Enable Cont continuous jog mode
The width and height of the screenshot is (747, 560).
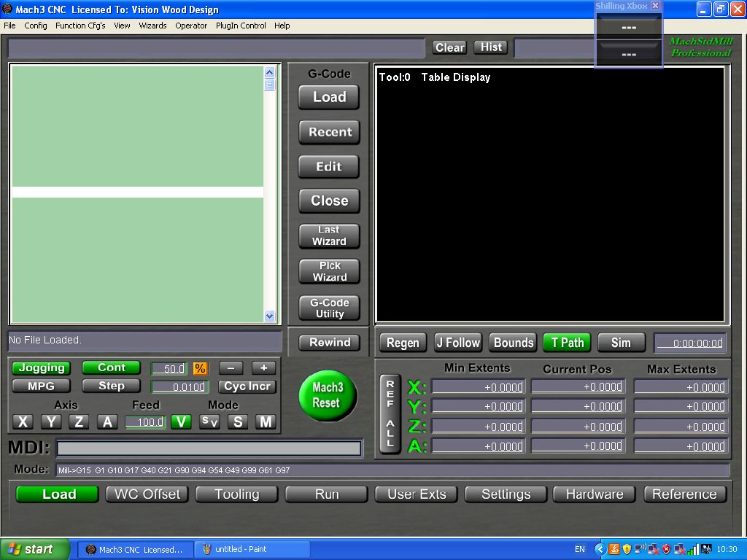click(x=112, y=368)
